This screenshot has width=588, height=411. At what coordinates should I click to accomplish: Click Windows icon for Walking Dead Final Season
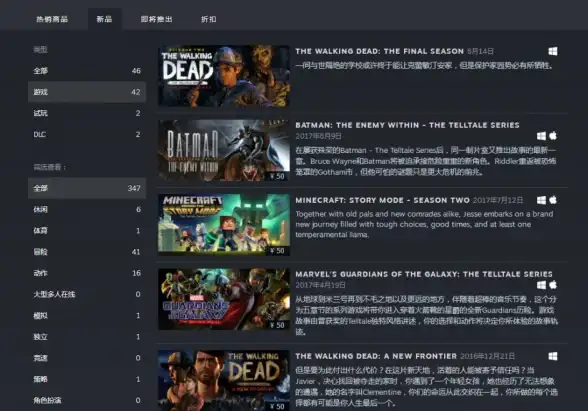pyautogui.click(x=552, y=51)
